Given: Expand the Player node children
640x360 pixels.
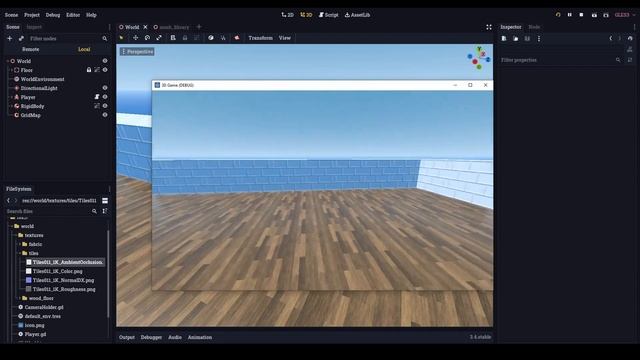Looking at the screenshot, I should click(11, 97).
